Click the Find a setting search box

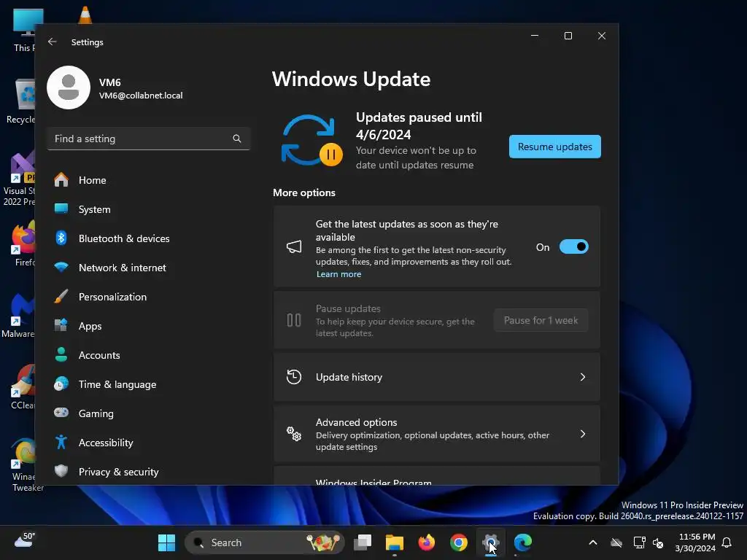[149, 139]
